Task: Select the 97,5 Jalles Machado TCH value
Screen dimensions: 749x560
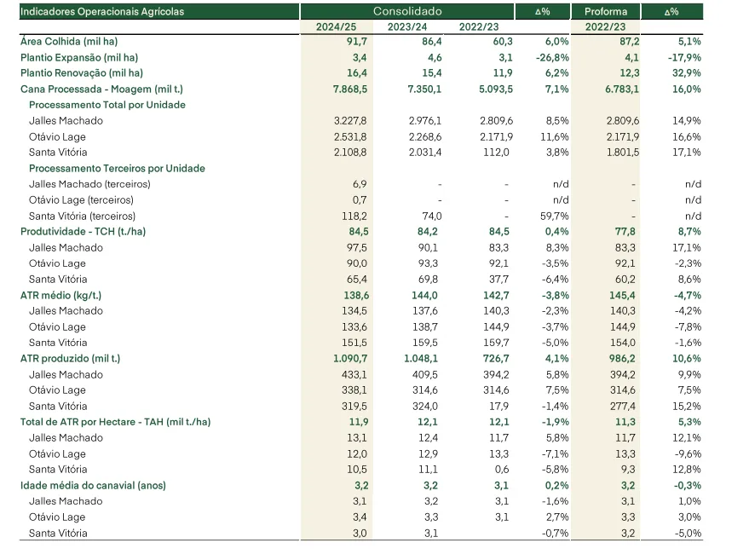Action: [357, 248]
